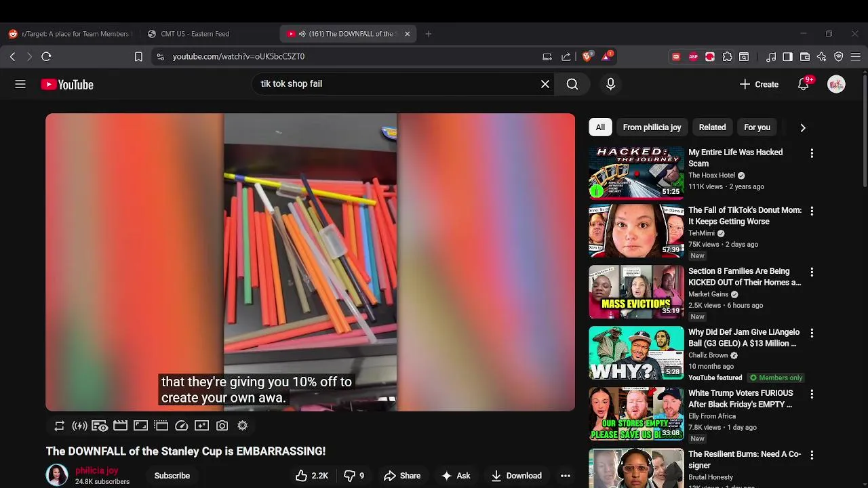Toggle the loop video icon
Image resolution: width=868 pixels, height=488 pixels.
pos(60,426)
